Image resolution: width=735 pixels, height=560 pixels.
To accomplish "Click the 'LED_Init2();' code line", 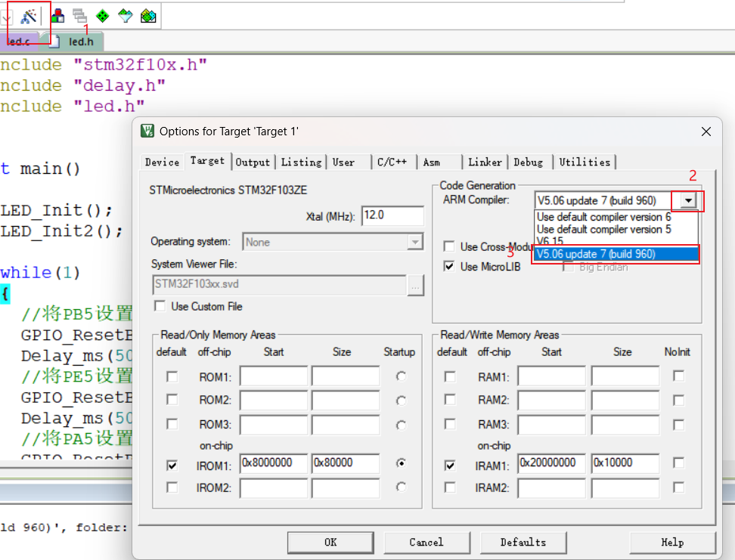I will pyautogui.click(x=61, y=231).
